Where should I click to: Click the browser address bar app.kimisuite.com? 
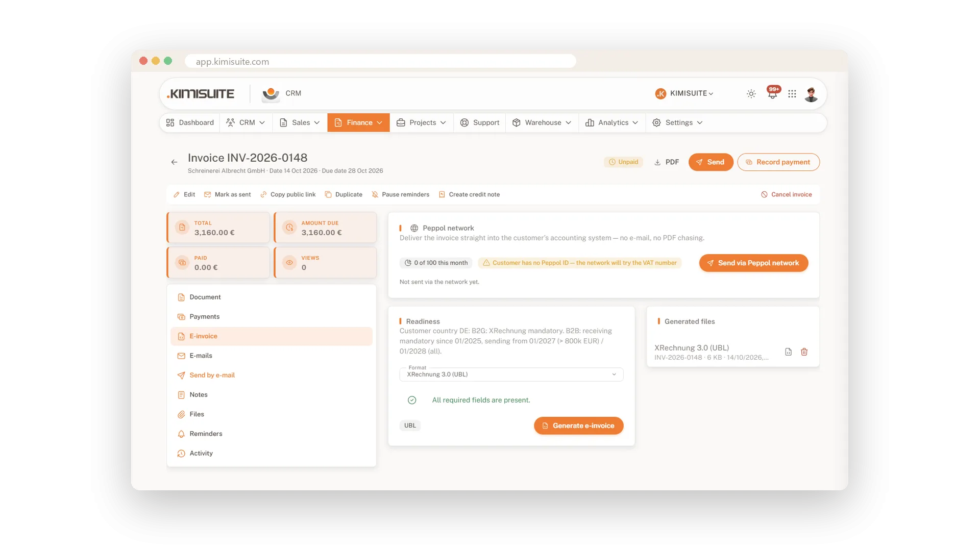coord(380,61)
